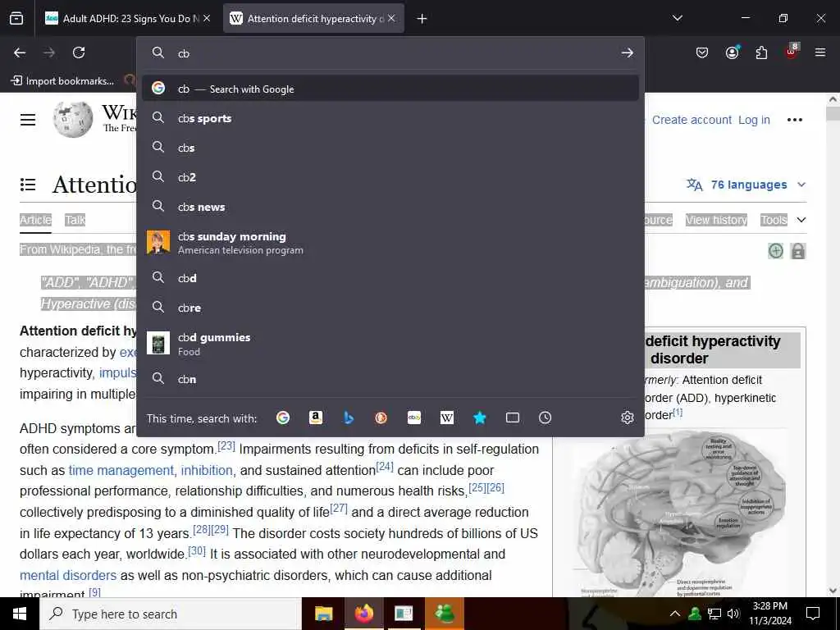Screen dimensions: 840x630
Task: Choose 'cbre' suggestion
Action: pos(390,308)
